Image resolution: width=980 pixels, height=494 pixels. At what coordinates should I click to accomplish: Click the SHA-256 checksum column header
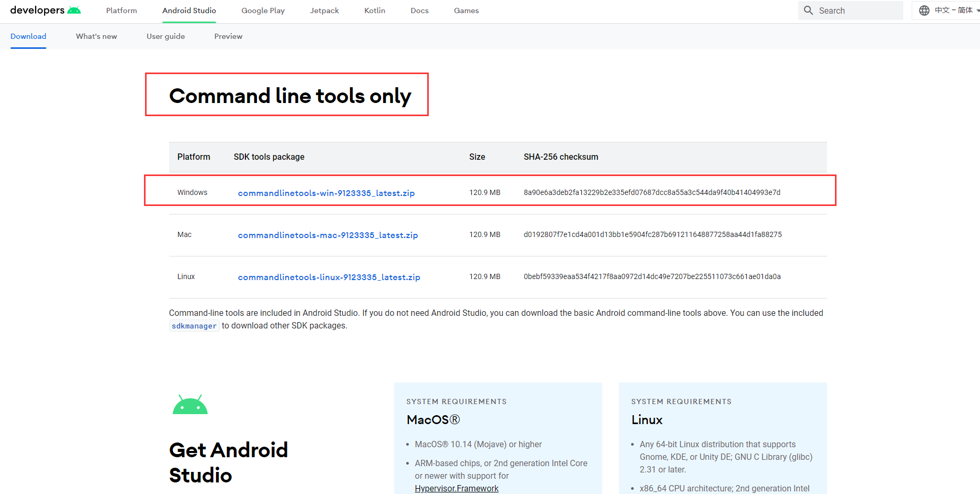click(x=561, y=157)
